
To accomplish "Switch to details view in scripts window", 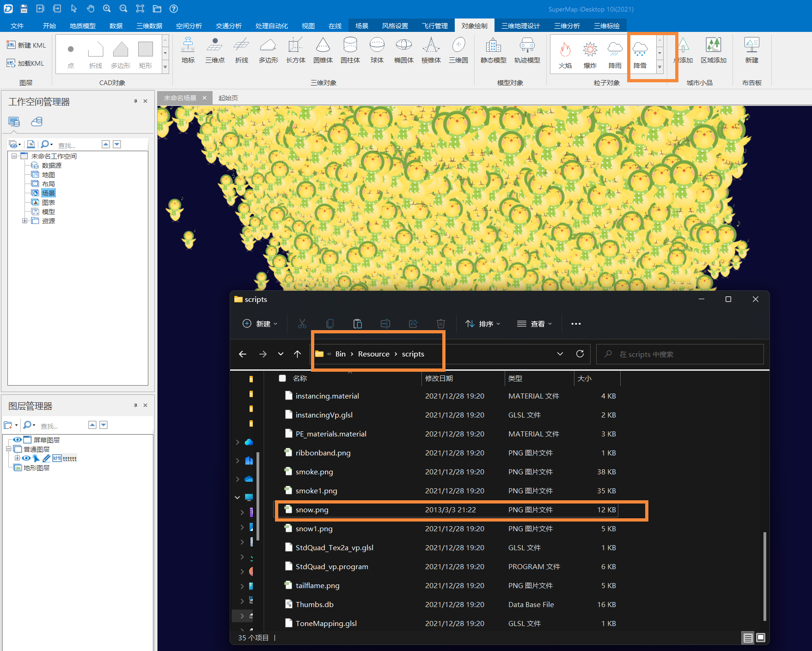I will coord(748,638).
